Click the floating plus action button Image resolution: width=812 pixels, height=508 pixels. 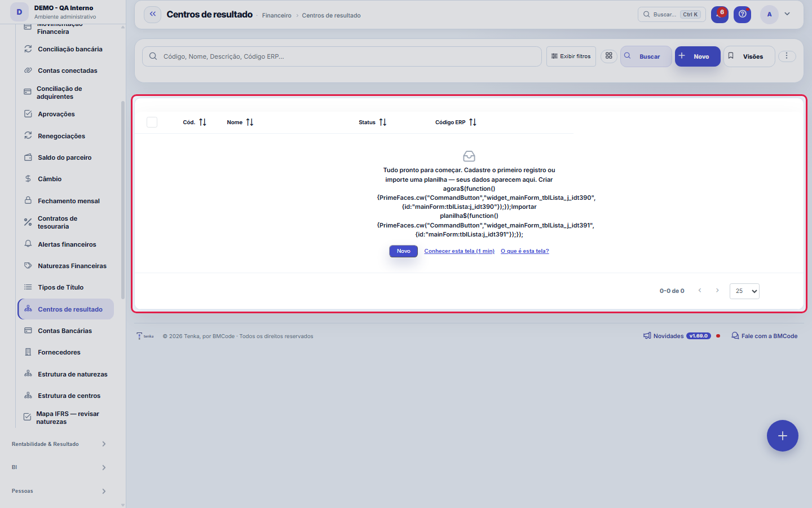click(x=783, y=436)
